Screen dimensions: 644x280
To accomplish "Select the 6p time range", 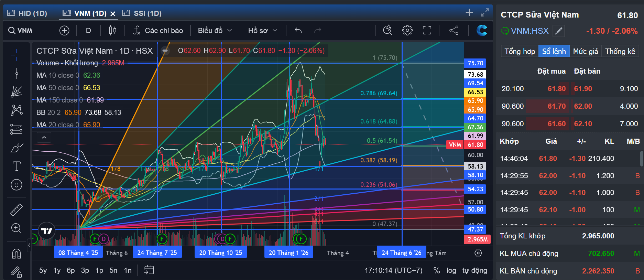I will (71, 270).
